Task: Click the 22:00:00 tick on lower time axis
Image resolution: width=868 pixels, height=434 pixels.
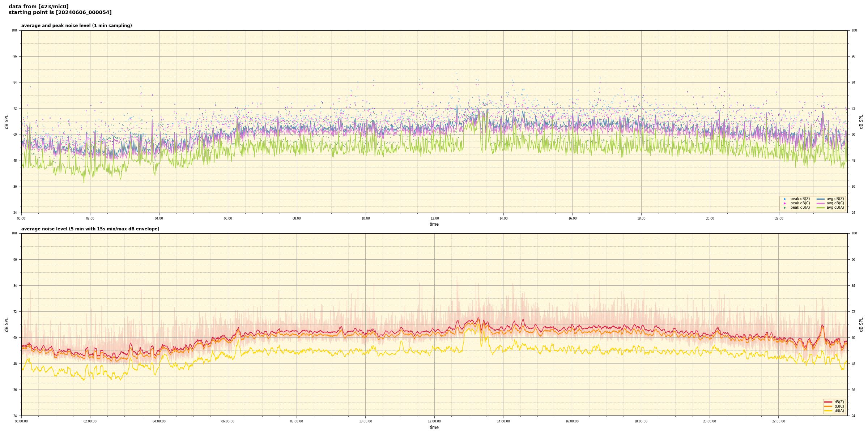Action: pos(779,421)
